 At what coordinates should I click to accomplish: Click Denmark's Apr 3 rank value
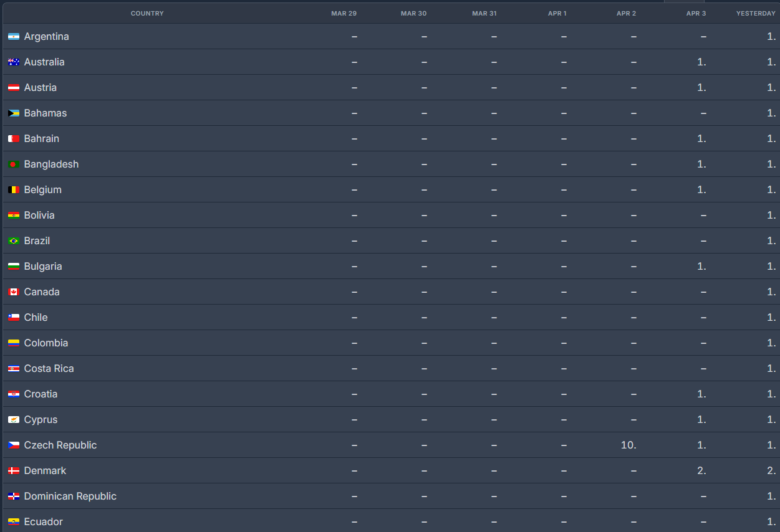pos(701,471)
